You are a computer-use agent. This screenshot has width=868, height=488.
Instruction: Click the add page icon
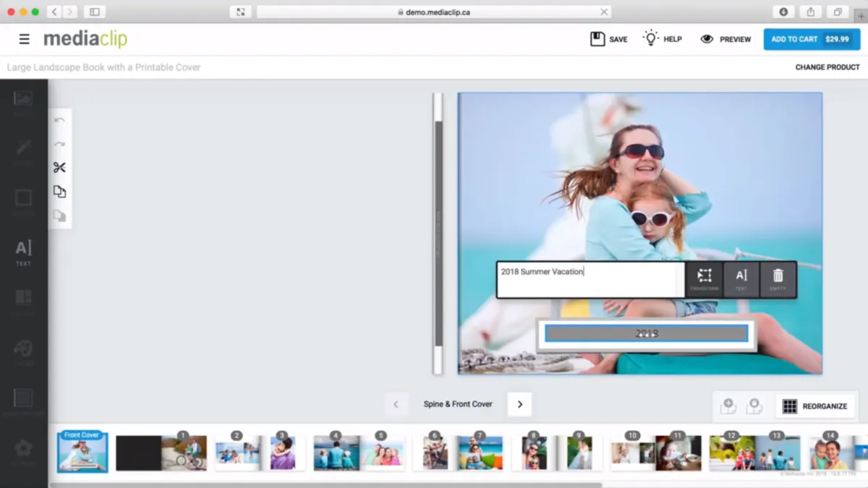click(728, 406)
